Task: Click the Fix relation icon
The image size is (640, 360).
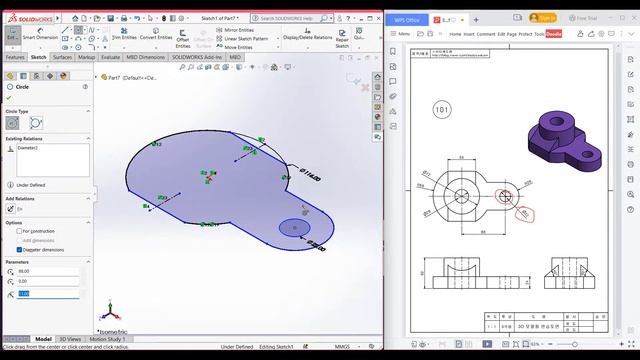Action: [x=11, y=209]
